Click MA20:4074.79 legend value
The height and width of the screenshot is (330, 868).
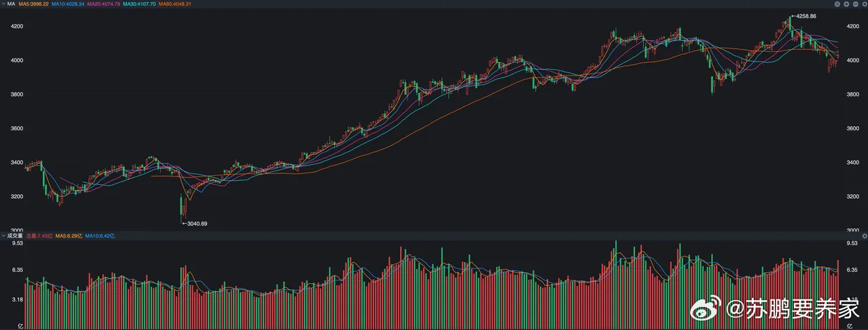pyautogui.click(x=104, y=4)
